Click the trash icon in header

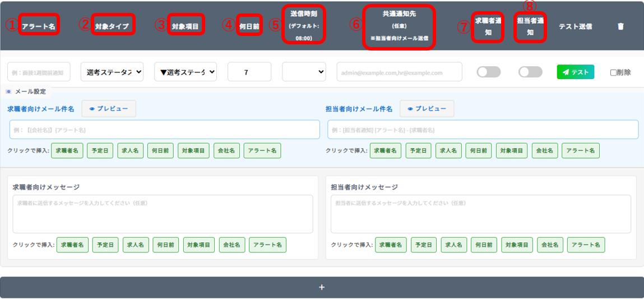point(620,26)
